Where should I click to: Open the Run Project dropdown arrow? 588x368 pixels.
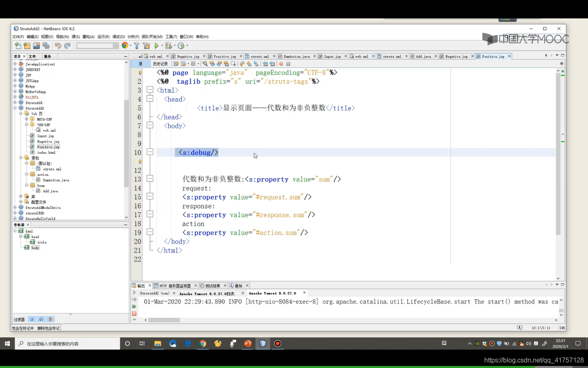point(162,46)
